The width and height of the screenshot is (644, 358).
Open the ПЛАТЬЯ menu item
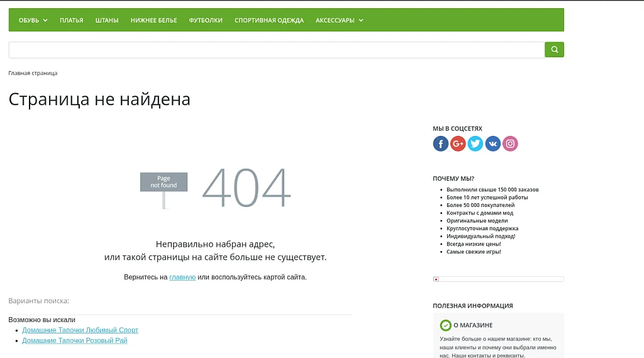pyautogui.click(x=72, y=20)
